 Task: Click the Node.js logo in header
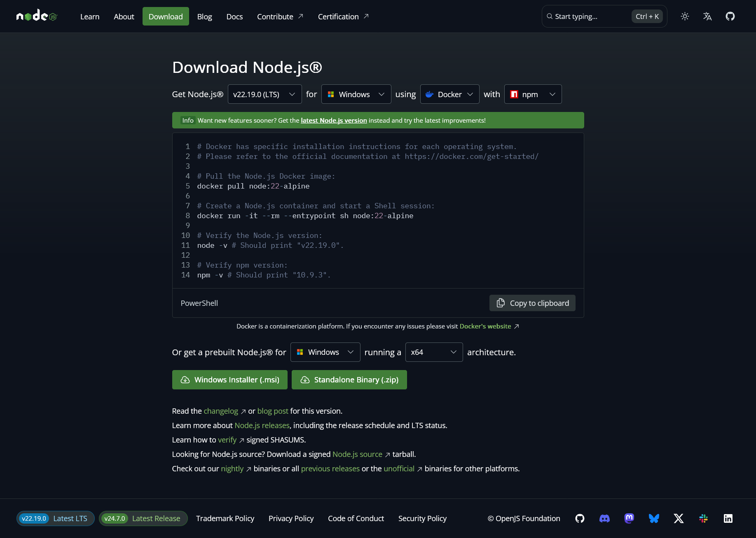coord(37,16)
